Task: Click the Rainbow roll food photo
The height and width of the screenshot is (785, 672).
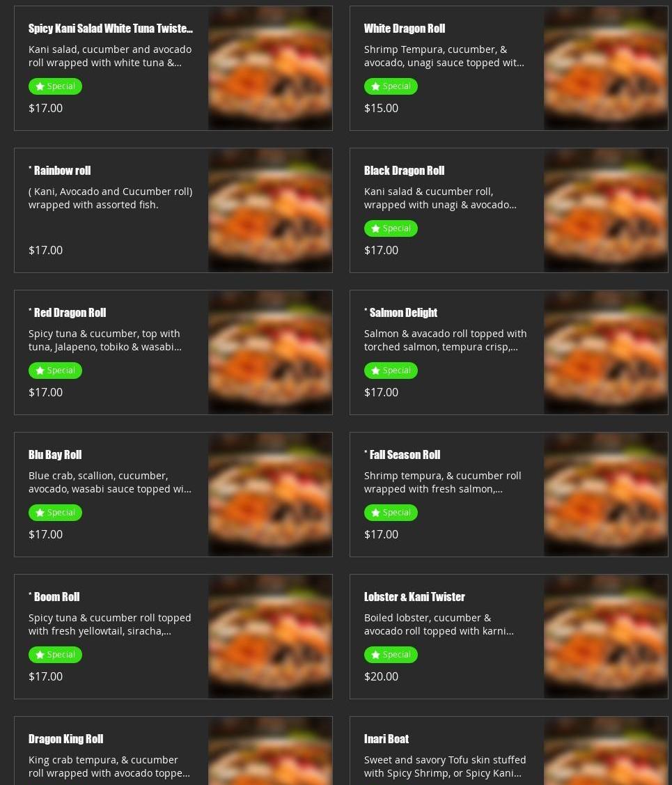Action: [270, 210]
